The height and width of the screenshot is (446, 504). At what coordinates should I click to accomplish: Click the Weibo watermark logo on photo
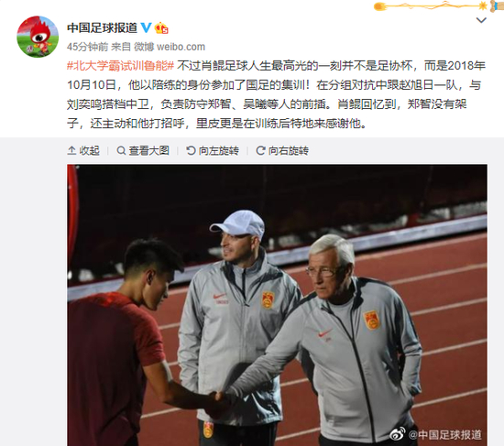pos(398,434)
